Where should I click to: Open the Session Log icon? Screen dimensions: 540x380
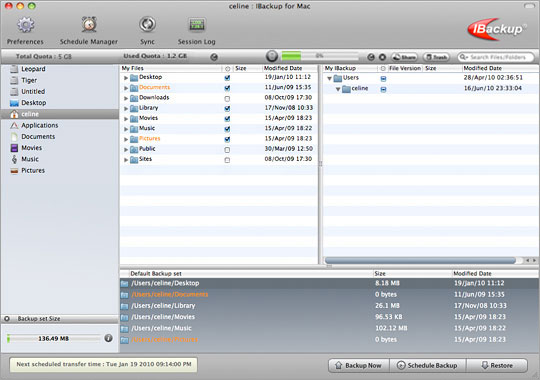197,24
